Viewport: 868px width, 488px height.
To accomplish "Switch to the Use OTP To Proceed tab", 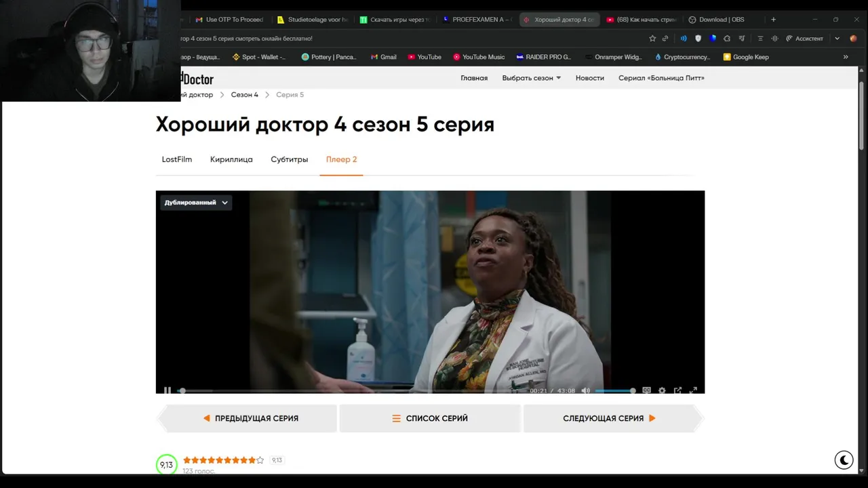I will (229, 20).
